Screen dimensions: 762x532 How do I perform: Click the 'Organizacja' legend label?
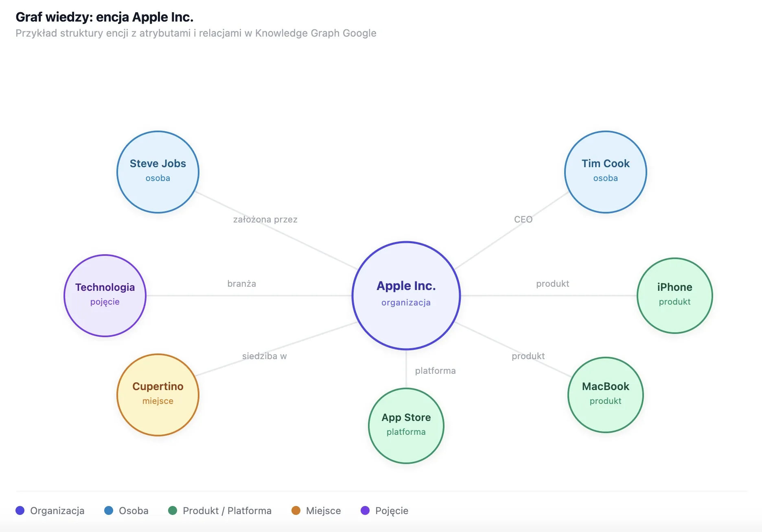[x=57, y=511]
